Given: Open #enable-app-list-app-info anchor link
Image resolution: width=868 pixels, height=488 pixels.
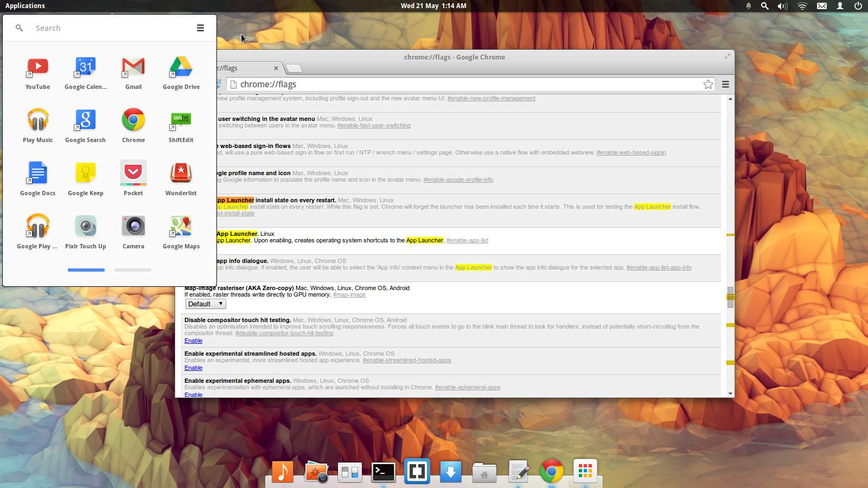Looking at the screenshot, I should tap(659, 267).
